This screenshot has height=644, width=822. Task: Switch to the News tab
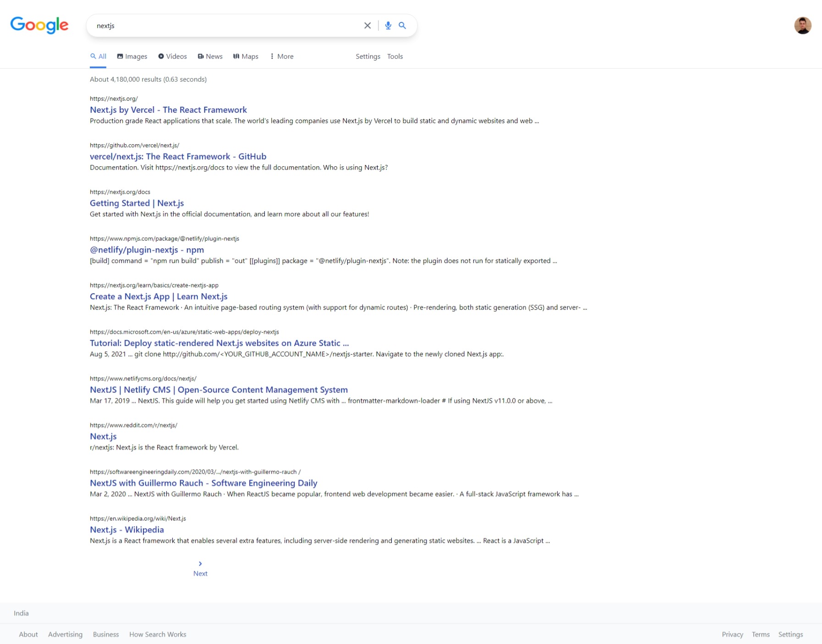210,56
